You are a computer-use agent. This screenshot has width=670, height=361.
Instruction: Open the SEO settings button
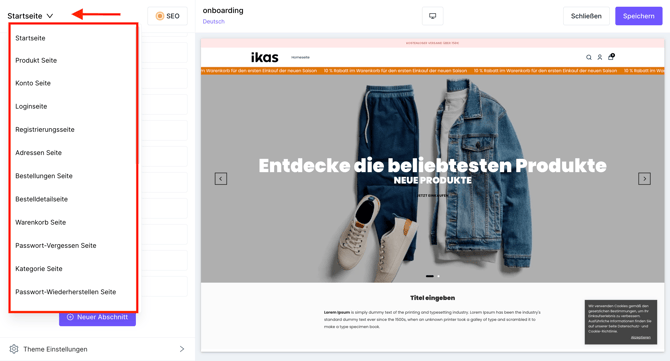click(x=168, y=16)
